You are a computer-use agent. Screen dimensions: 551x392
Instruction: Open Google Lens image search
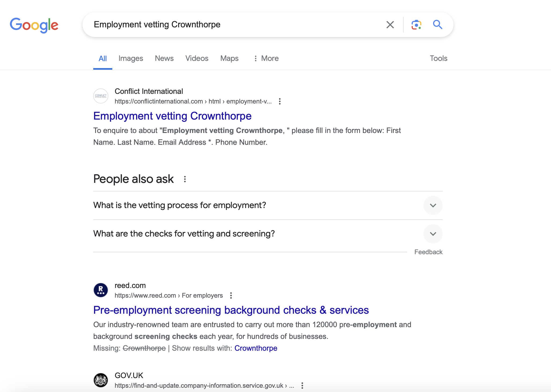416,25
